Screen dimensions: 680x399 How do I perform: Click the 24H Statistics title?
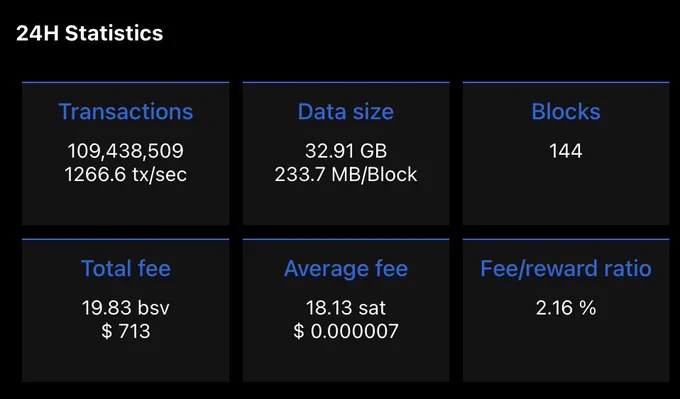[90, 33]
